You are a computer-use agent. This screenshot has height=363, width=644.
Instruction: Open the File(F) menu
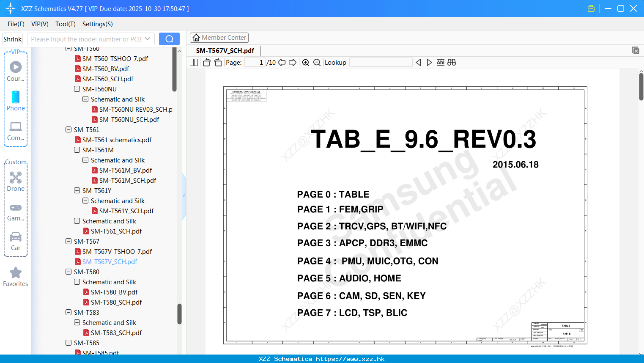(x=16, y=24)
